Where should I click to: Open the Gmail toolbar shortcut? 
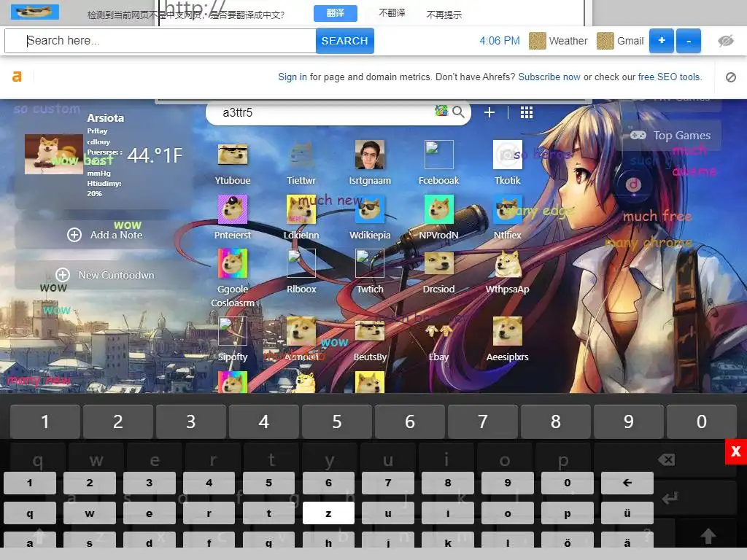coord(620,41)
